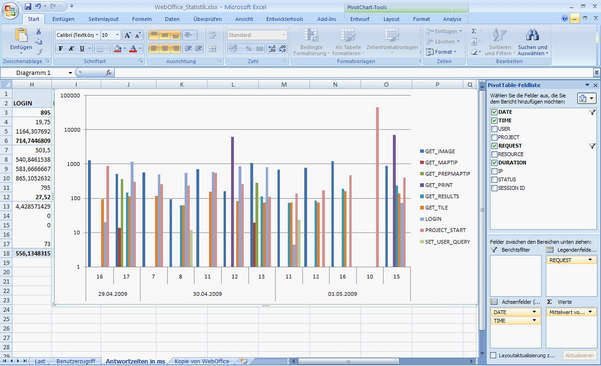Apply italic formatting (K)
Screen dimensions: 601x366
(x=71, y=48)
